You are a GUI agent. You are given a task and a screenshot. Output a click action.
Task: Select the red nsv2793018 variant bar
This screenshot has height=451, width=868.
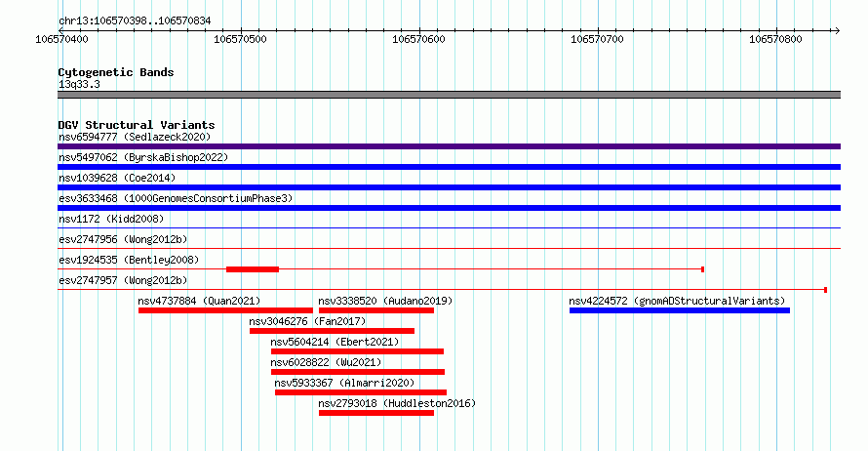[376, 413]
